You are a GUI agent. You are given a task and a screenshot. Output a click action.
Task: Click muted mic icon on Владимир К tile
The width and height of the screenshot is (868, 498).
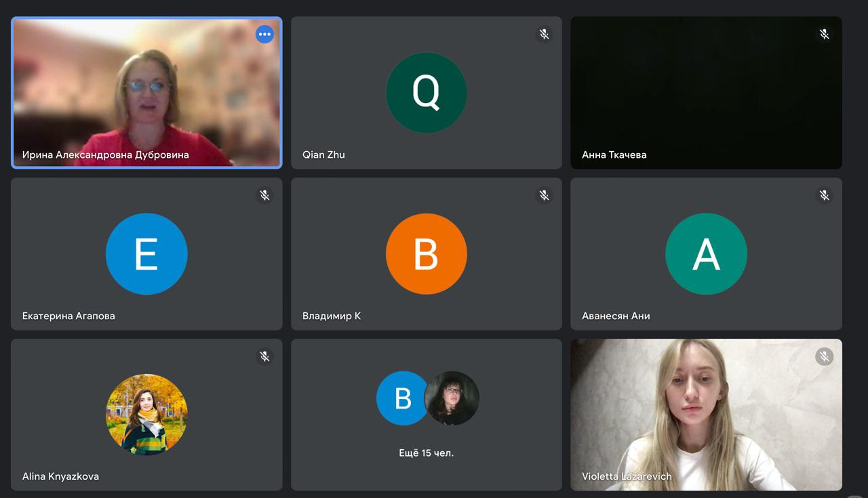[x=544, y=195]
